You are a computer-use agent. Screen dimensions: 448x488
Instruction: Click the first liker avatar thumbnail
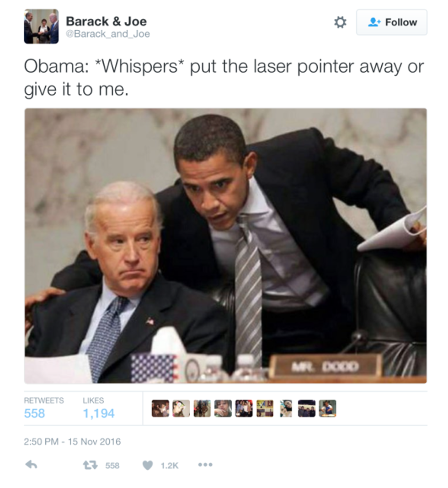(160, 408)
